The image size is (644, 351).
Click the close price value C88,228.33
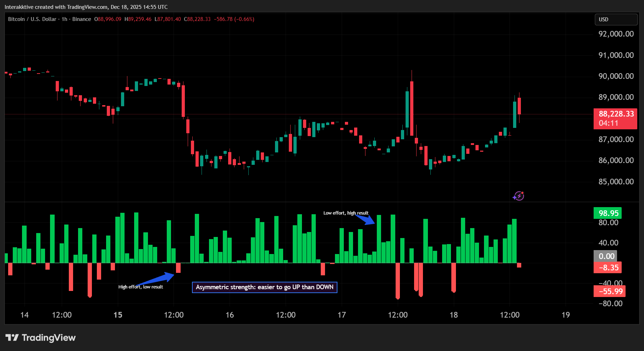point(197,19)
